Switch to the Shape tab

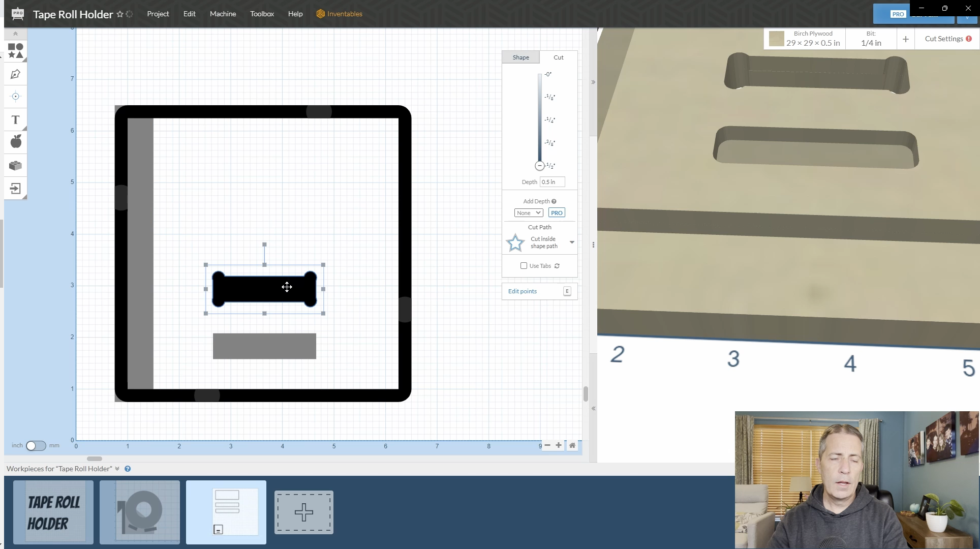[520, 57]
